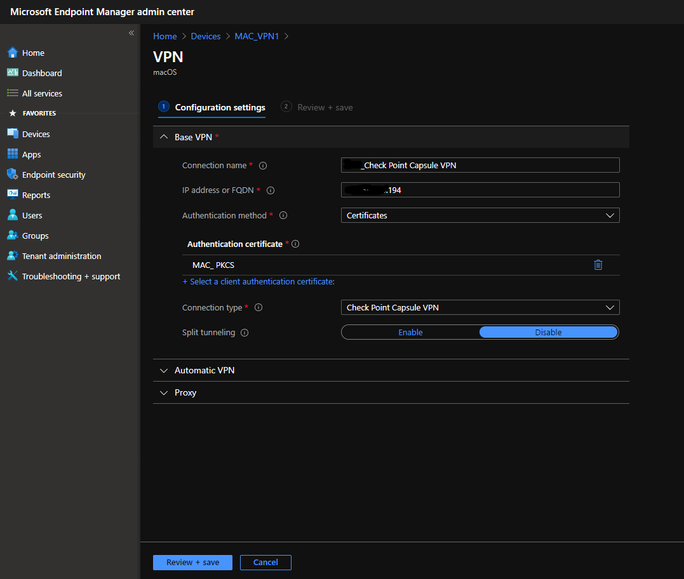Select Disable for split tunneling
The width and height of the screenshot is (684, 579).
[548, 332]
